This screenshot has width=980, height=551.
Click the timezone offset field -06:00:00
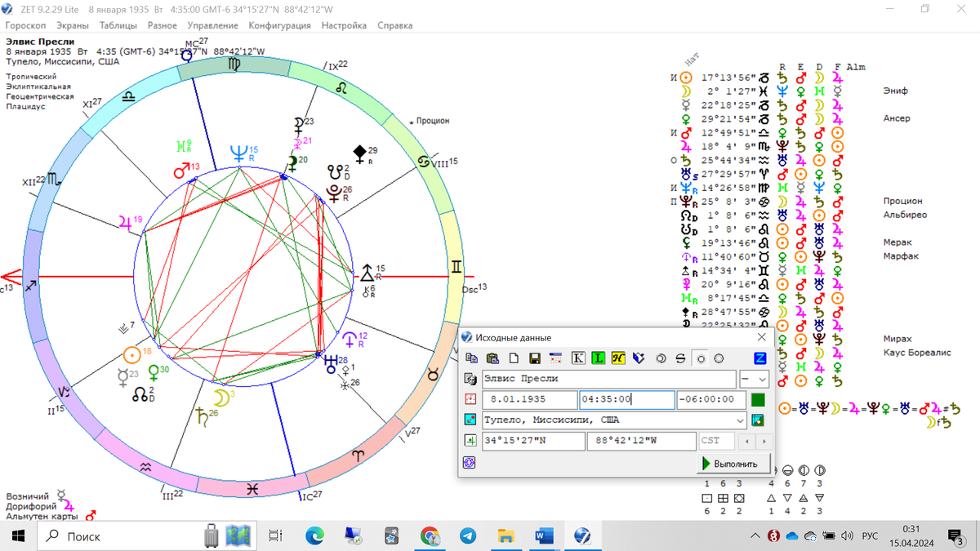711,400
